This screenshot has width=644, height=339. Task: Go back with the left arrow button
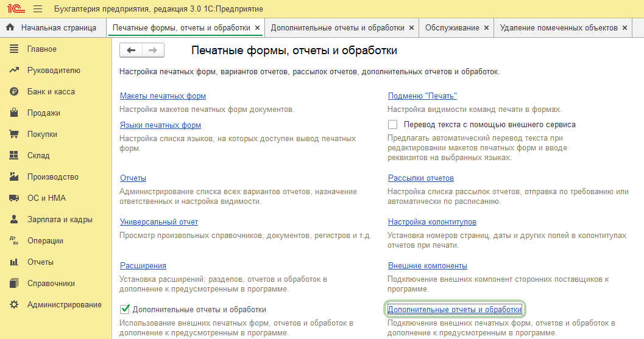131,50
